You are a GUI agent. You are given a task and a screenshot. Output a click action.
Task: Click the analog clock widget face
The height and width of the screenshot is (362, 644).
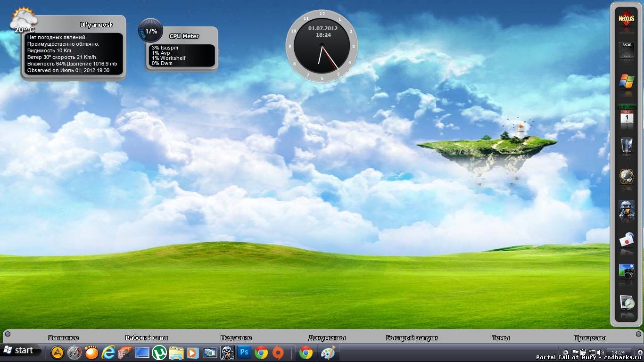click(322, 46)
